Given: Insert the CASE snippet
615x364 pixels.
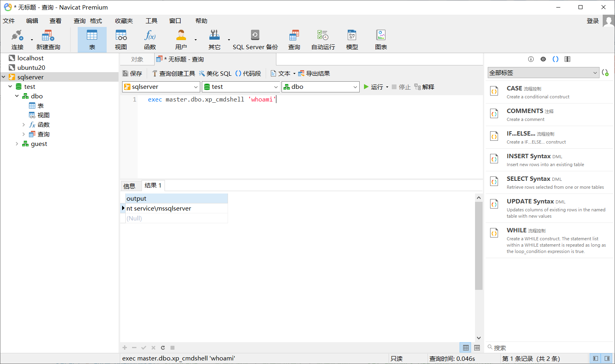Looking at the screenshot, I should click(x=549, y=92).
